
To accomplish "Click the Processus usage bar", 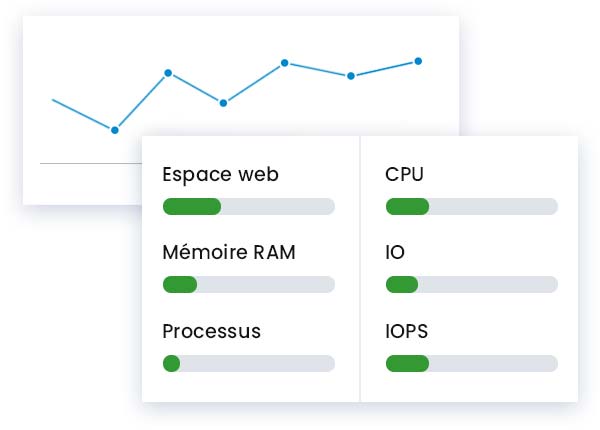I will (248, 363).
